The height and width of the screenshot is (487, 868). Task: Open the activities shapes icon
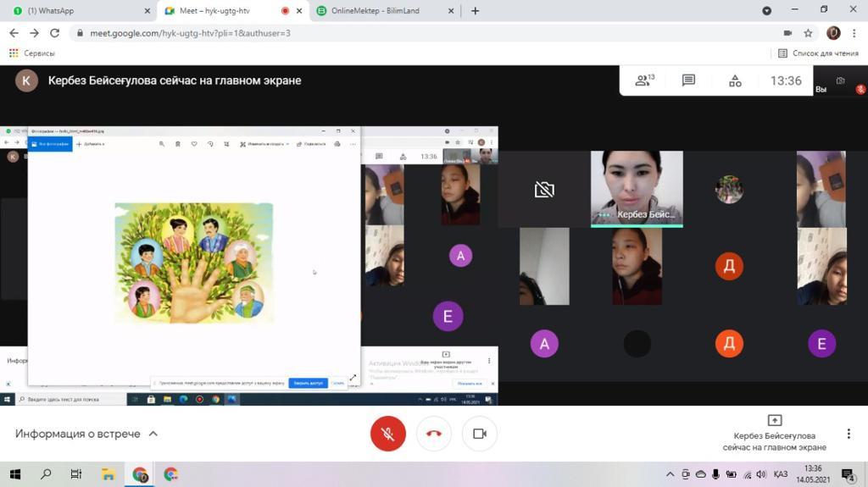click(x=735, y=80)
